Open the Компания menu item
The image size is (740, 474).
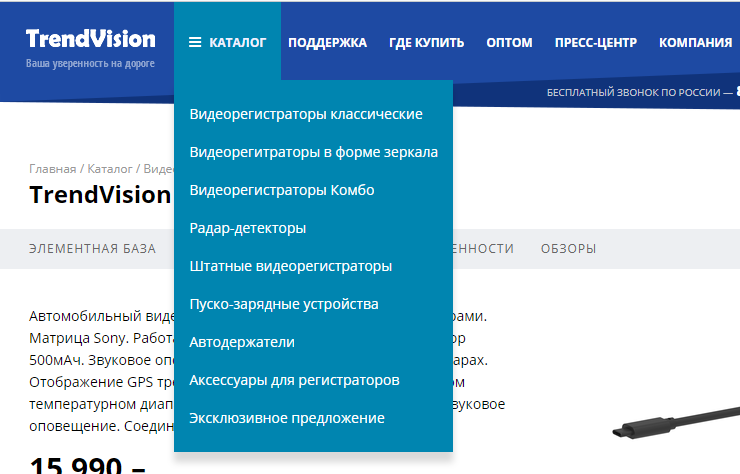point(695,43)
